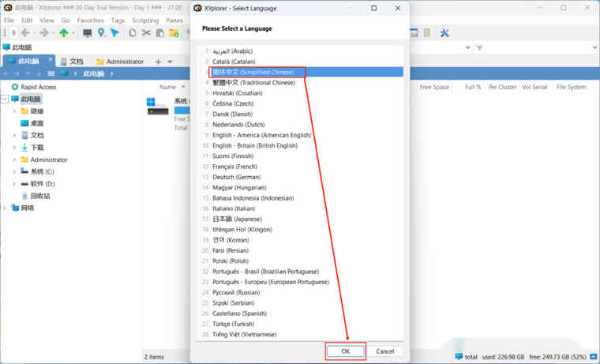Click the drive icon in status bar
Viewport: 600px width, 364px height.
coord(459,356)
